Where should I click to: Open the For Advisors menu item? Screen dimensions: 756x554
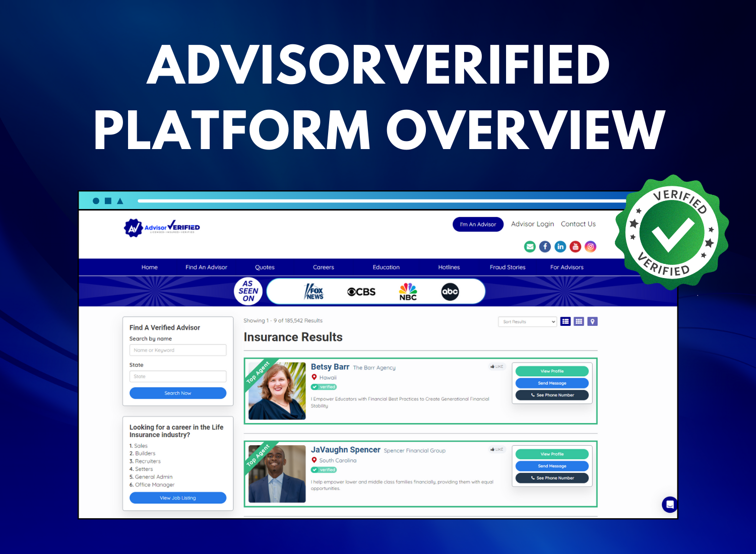pos(567,267)
